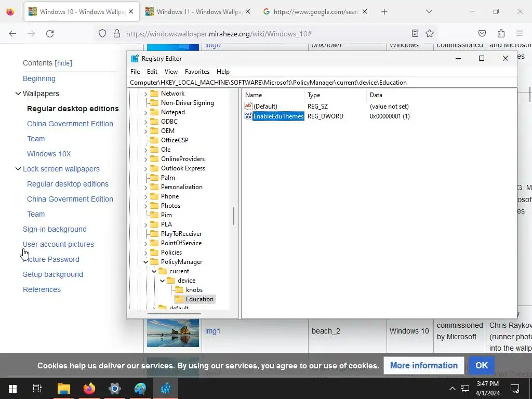Image resolution: width=532 pixels, height=399 pixels.
Task: Switch to Registry Editor taskbar icon
Action: point(166,389)
